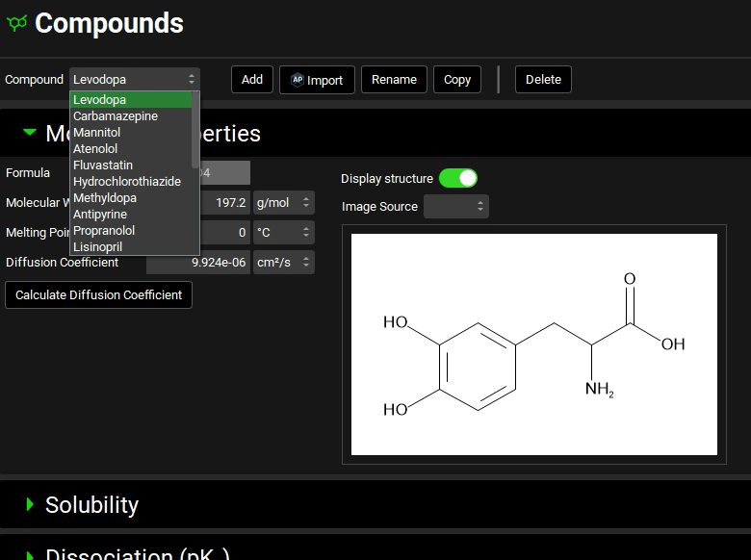Toggle the Display structure switch
This screenshot has height=560, width=751.
(x=457, y=178)
